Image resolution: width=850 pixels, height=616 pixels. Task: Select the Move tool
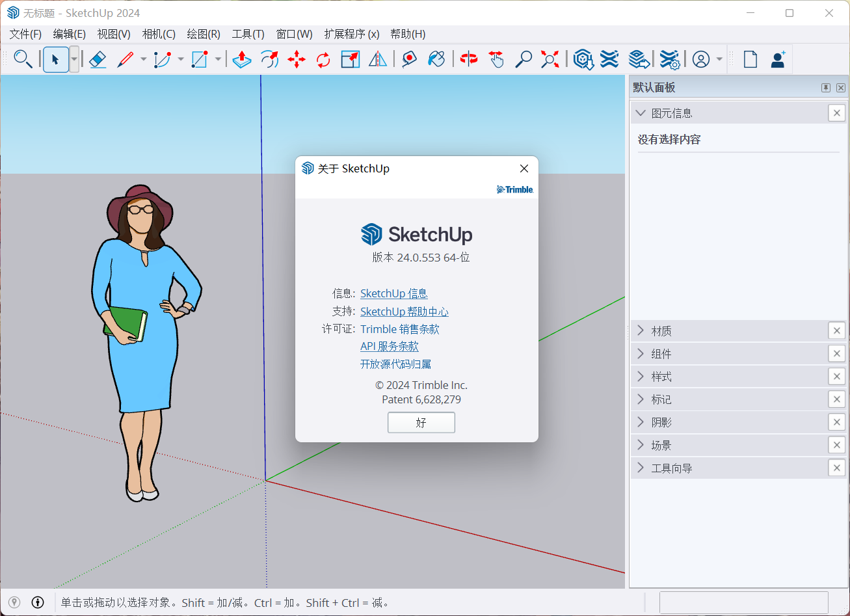(297, 60)
